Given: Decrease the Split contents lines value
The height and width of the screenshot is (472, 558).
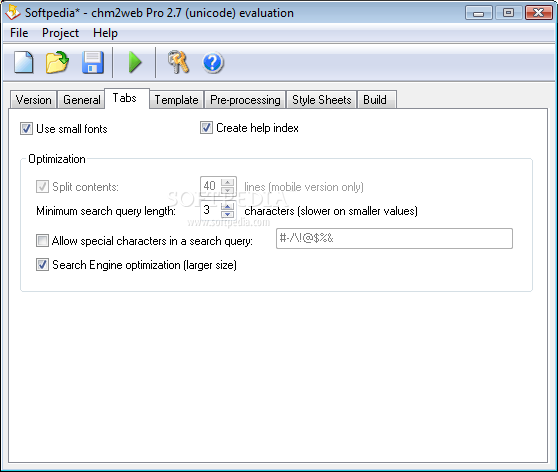Looking at the screenshot, I should coord(227,190).
